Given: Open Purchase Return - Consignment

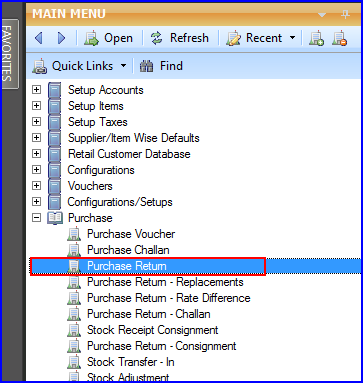Looking at the screenshot, I should tap(162, 346).
